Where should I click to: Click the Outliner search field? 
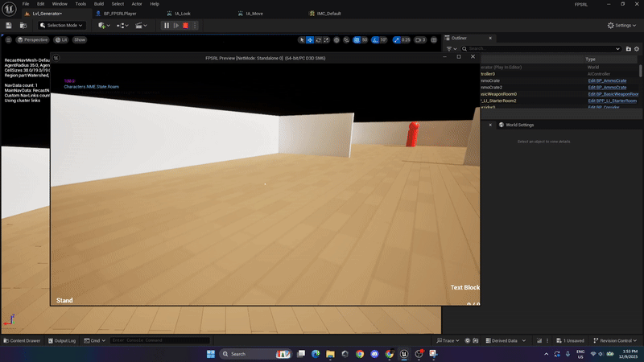[547, 49]
